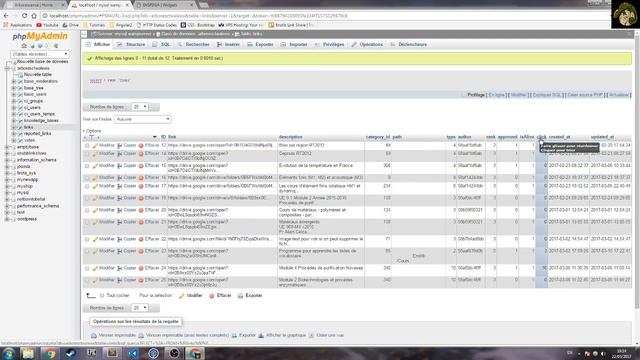The image size is (640, 360).
Task: Click the 'created_at' column header
Action: (560, 137)
